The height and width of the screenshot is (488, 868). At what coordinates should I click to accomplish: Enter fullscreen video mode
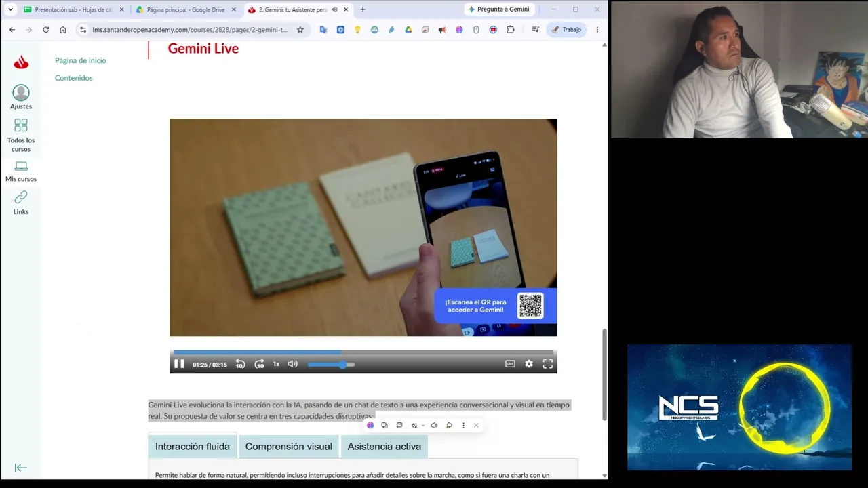[548, 364]
